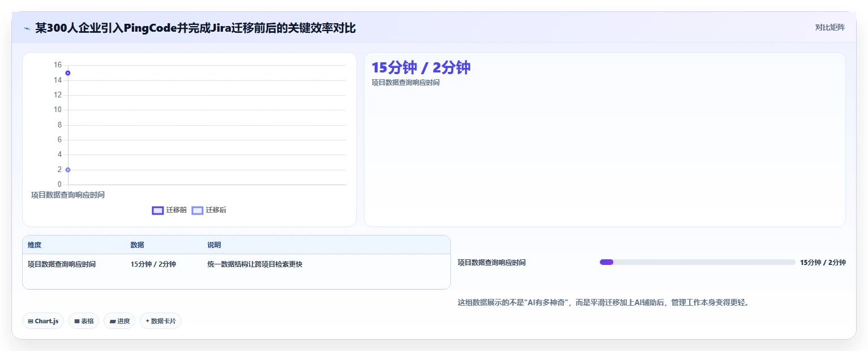The height and width of the screenshot is (351, 868).
Task: Toggle the 迁移后 legend item
Action: (209, 210)
